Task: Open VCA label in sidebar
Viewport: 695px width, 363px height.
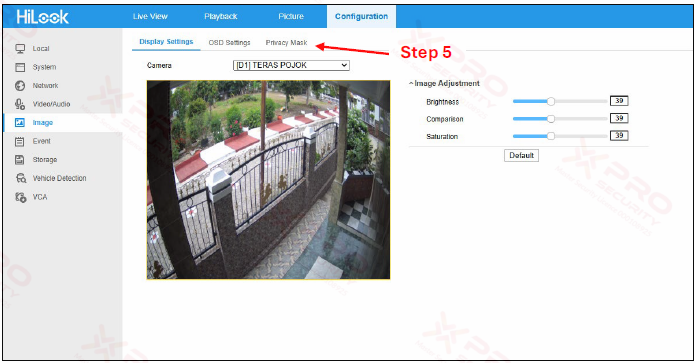Action: tap(40, 197)
